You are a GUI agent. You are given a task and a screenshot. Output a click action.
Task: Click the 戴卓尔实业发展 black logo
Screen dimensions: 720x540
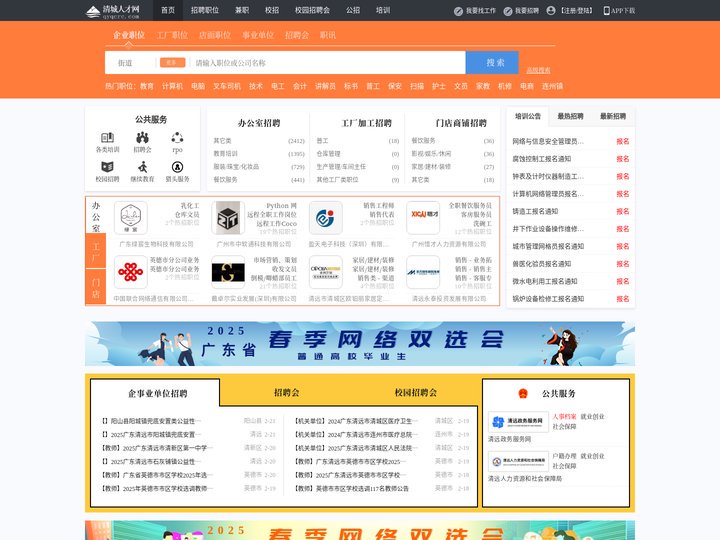tap(228, 272)
